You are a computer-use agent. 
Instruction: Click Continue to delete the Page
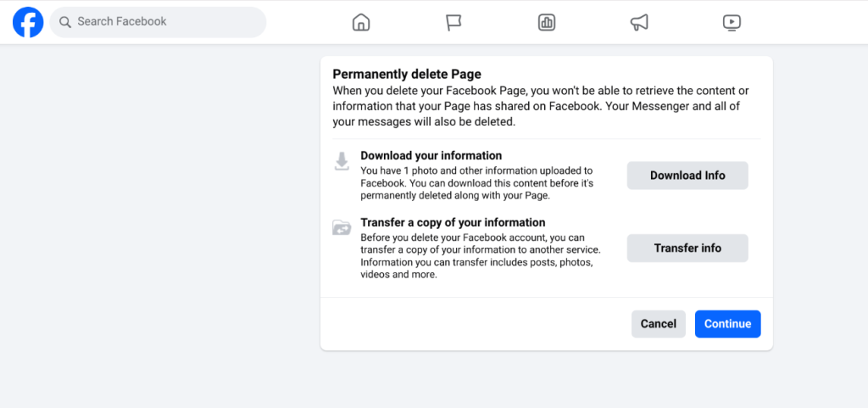click(x=727, y=324)
